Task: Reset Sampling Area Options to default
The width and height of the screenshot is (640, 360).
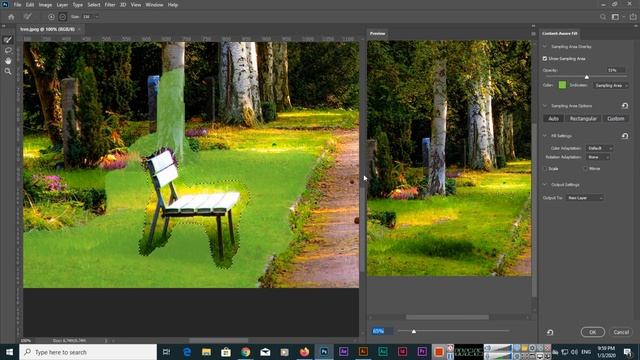Action: [625, 106]
